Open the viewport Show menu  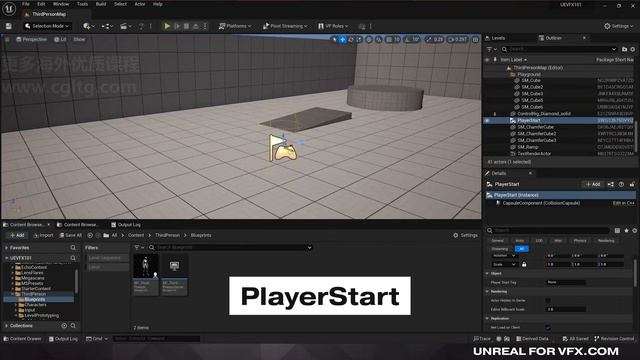(x=79, y=40)
